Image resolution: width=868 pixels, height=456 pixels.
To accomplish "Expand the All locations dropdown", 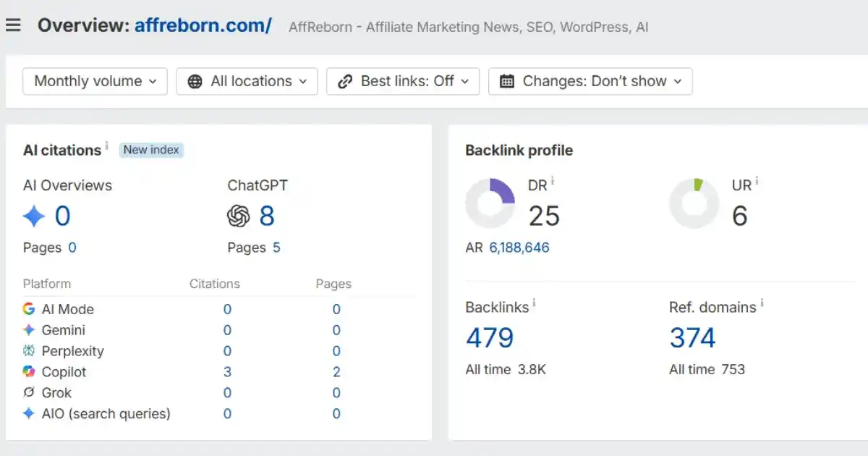I will point(247,81).
